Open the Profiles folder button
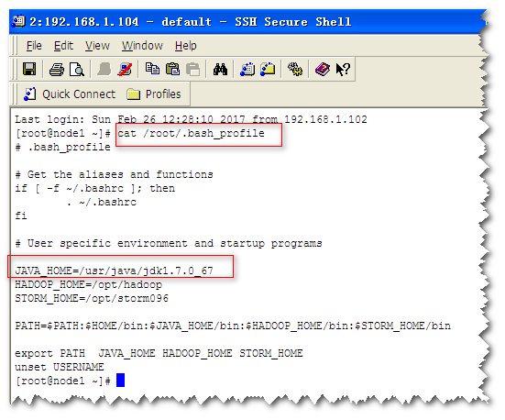Viewport: 505px width, 420px height. tap(154, 94)
